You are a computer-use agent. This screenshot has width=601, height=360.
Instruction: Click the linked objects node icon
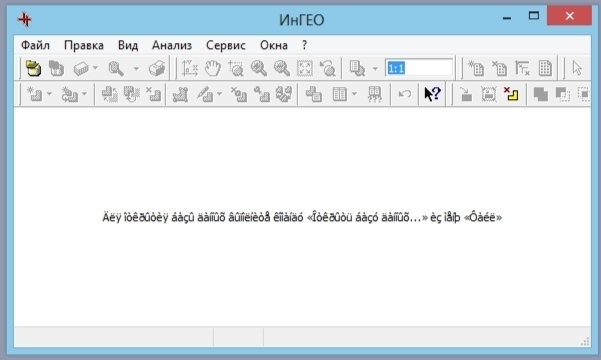click(x=261, y=94)
